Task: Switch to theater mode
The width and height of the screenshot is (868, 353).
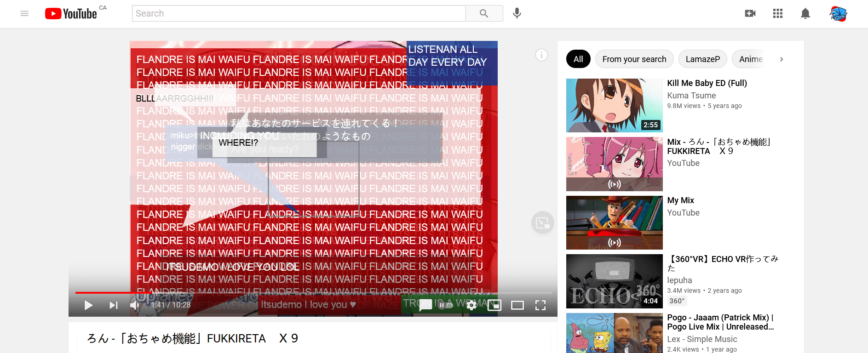Action: 517,305
